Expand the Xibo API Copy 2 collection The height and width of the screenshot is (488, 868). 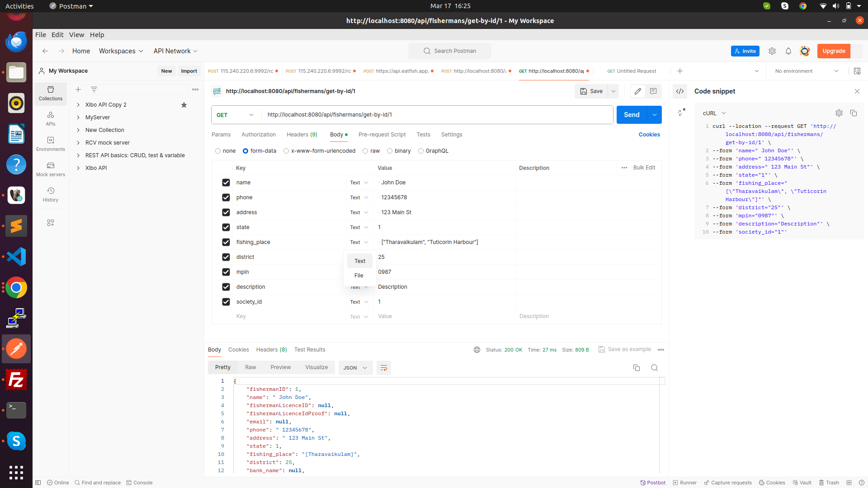tap(78, 105)
